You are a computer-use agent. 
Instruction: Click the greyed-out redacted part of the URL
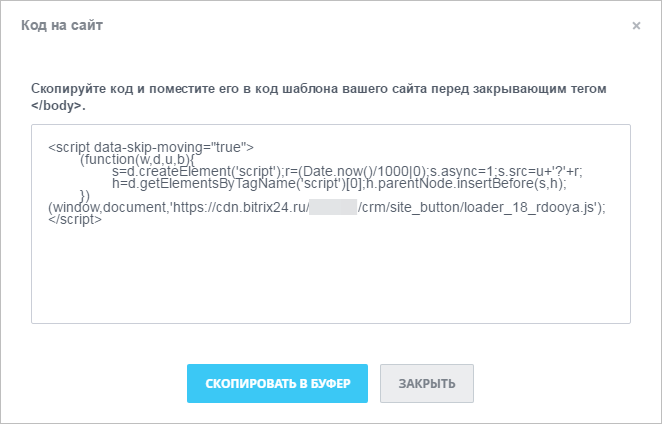tap(333, 207)
